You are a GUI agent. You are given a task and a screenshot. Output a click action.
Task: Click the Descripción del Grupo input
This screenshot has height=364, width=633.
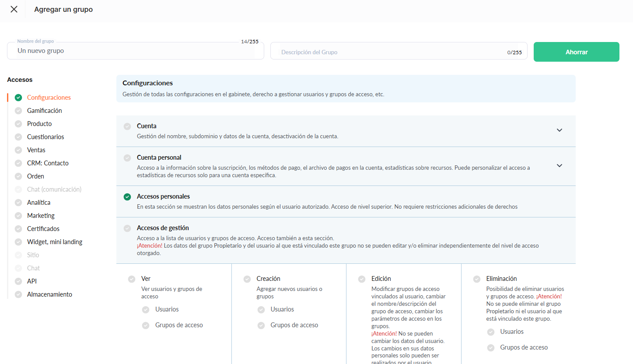coord(394,52)
